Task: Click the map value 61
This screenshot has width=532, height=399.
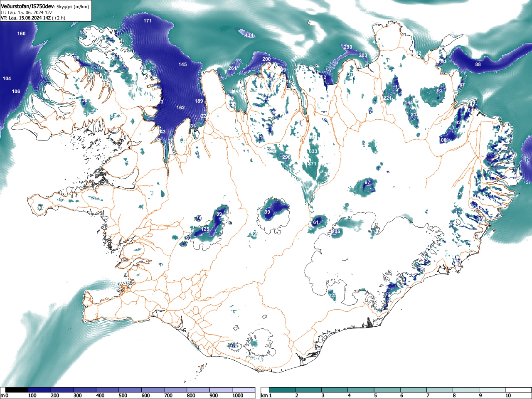Action: point(316,223)
